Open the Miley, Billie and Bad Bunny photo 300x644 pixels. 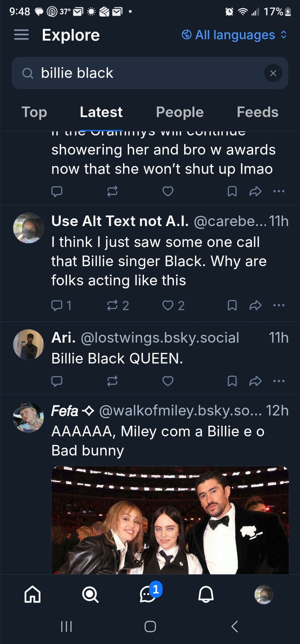(x=170, y=520)
